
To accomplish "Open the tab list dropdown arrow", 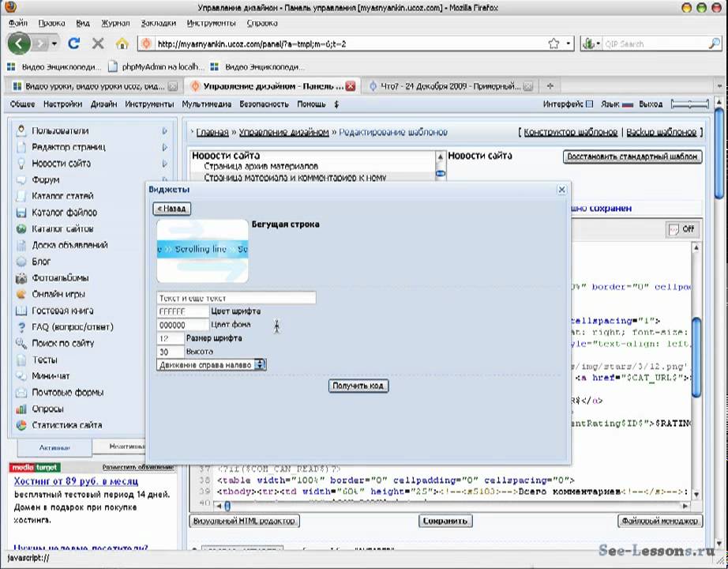I will click(719, 86).
